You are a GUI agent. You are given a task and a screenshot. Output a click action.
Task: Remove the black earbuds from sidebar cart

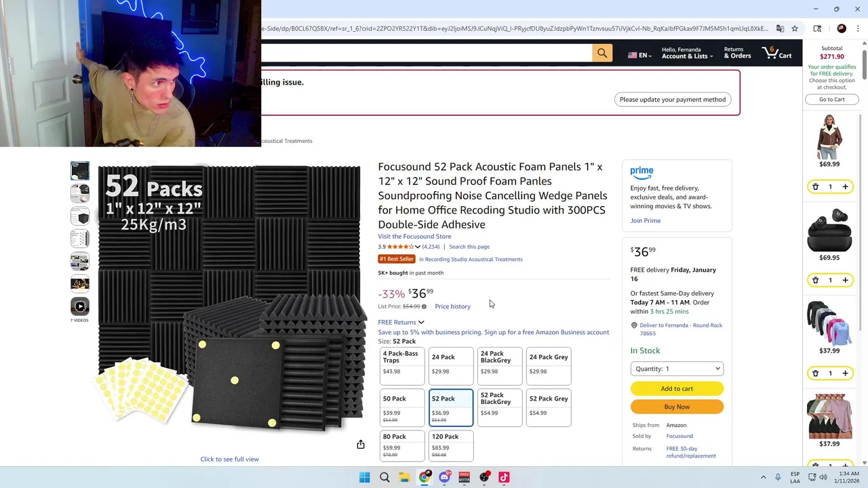tap(815, 280)
